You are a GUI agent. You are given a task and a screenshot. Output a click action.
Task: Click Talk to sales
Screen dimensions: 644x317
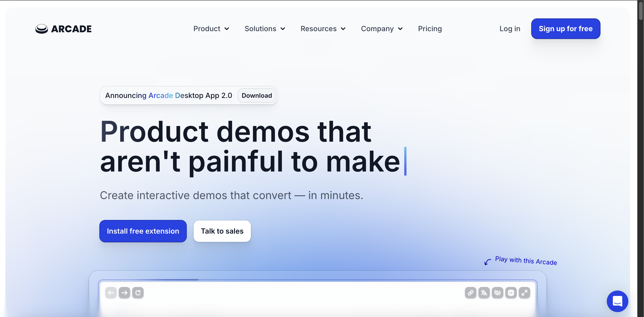[x=222, y=231]
